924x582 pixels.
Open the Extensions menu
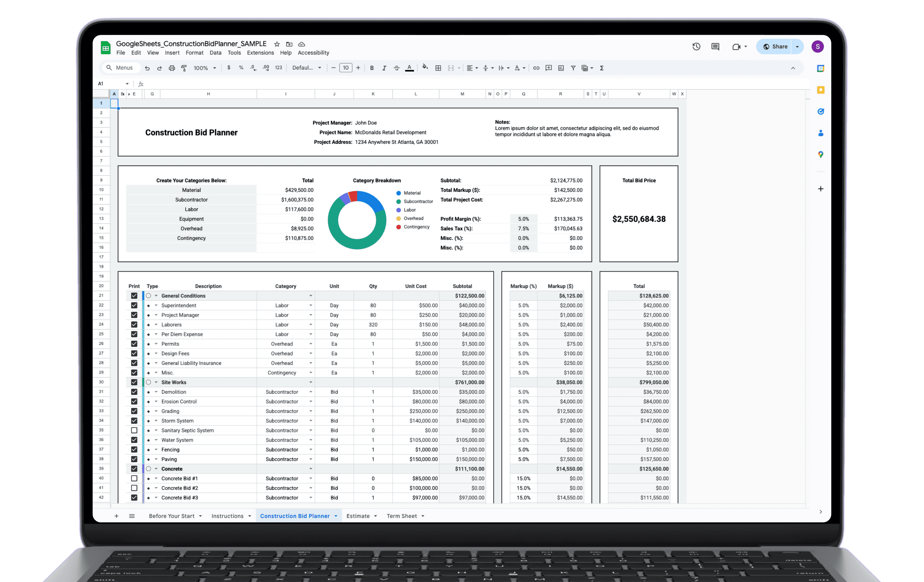click(x=260, y=53)
